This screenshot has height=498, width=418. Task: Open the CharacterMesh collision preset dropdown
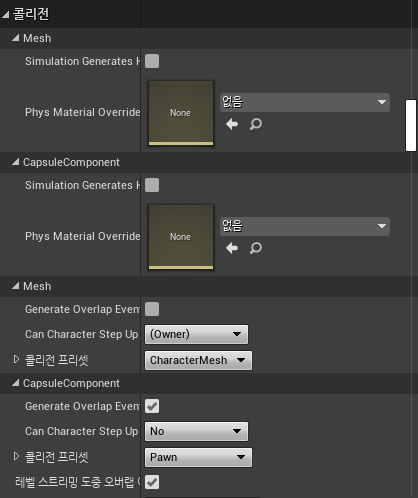click(x=198, y=360)
